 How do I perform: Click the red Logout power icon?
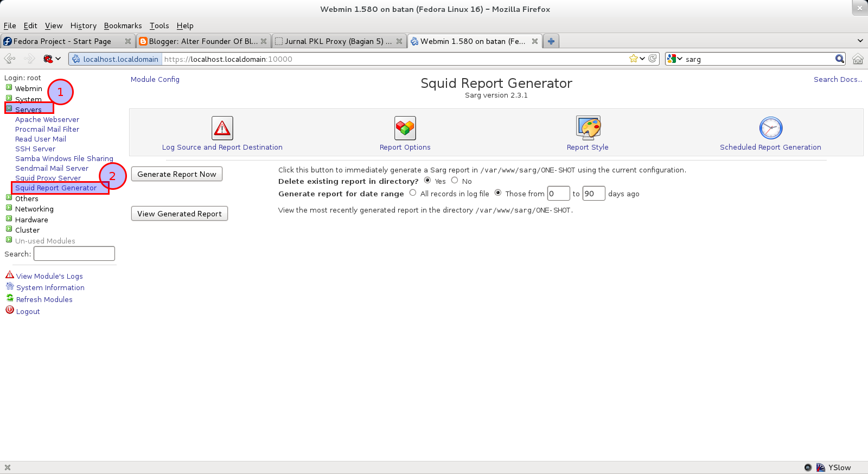point(10,310)
